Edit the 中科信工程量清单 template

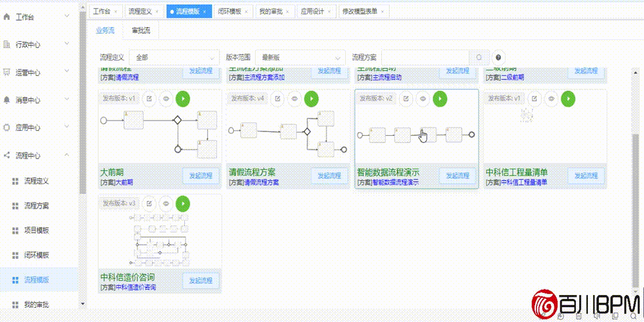(x=535, y=99)
